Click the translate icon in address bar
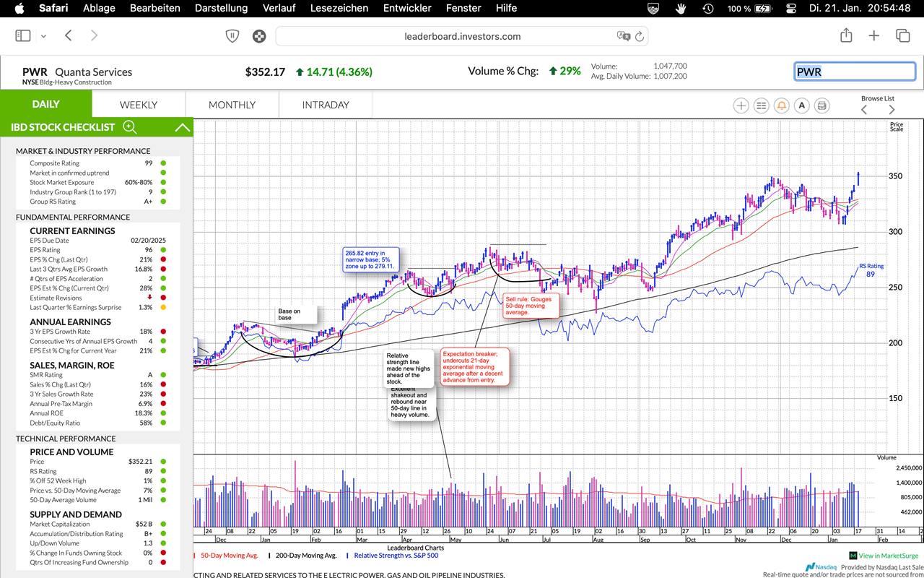Image resolution: width=924 pixels, height=578 pixels. tap(624, 36)
